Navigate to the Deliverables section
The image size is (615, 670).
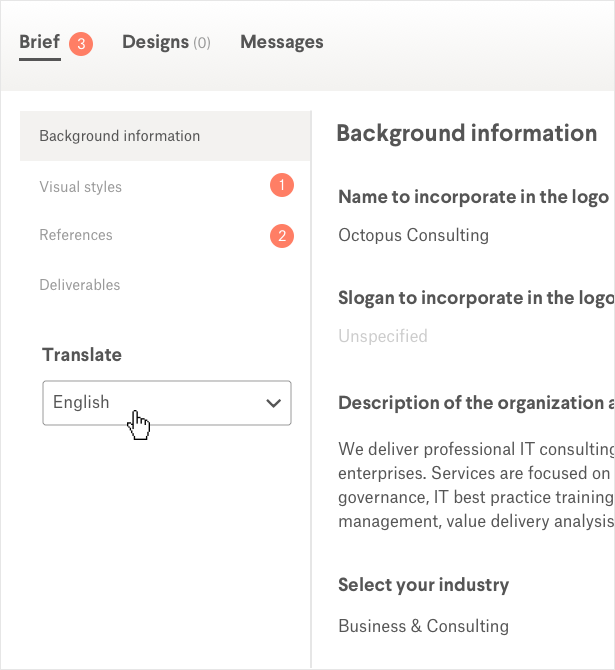click(80, 285)
